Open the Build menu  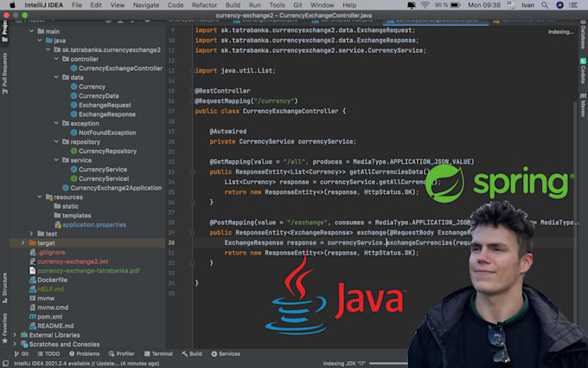tap(233, 5)
